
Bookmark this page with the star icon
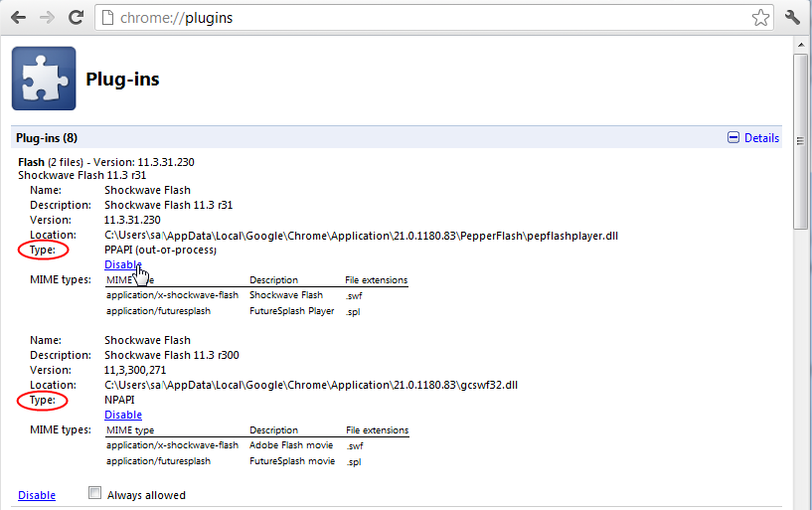point(760,18)
